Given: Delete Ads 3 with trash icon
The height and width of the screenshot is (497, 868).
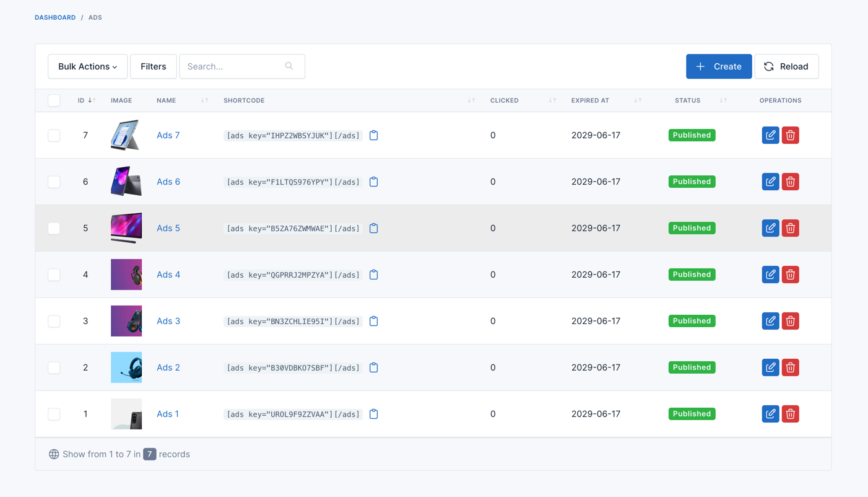Looking at the screenshot, I should click(790, 321).
